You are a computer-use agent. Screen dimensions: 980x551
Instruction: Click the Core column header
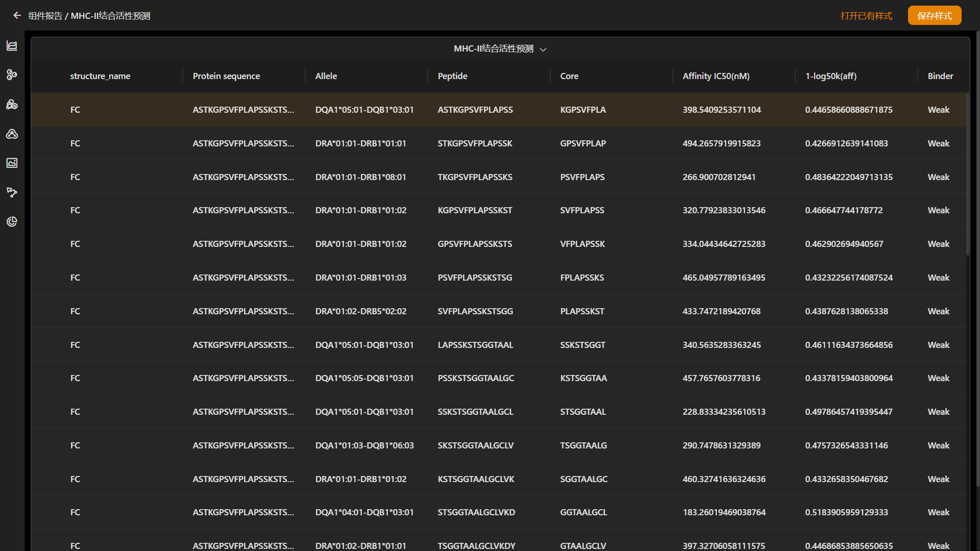coord(569,76)
